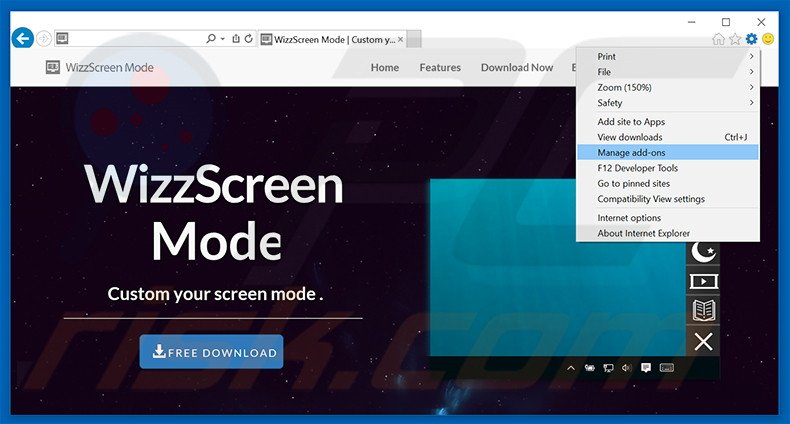Open the Features nav link
The height and width of the screenshot is (424, 790).
click(440, 67)
